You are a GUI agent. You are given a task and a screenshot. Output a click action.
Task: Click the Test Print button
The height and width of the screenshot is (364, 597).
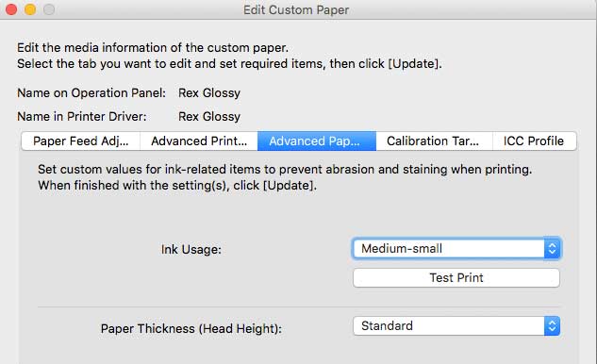click(x=456, y=278)
